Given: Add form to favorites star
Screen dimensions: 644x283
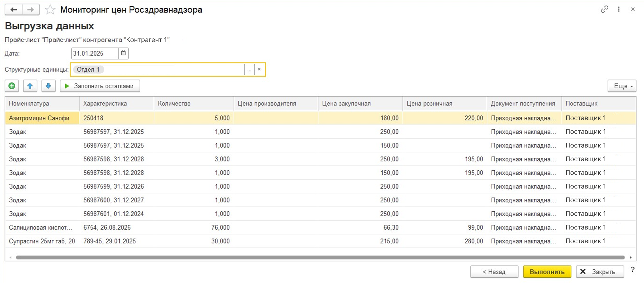Looking at the screenshot, I should 50,10.
